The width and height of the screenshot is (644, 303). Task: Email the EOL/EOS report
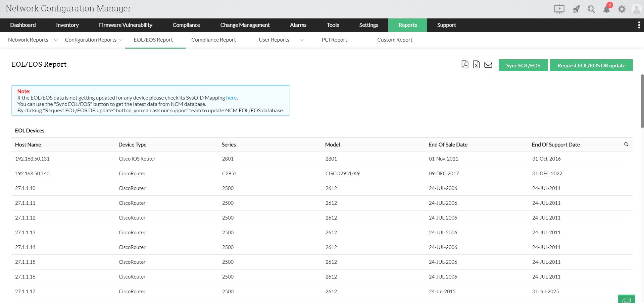[x=488, y=64]
